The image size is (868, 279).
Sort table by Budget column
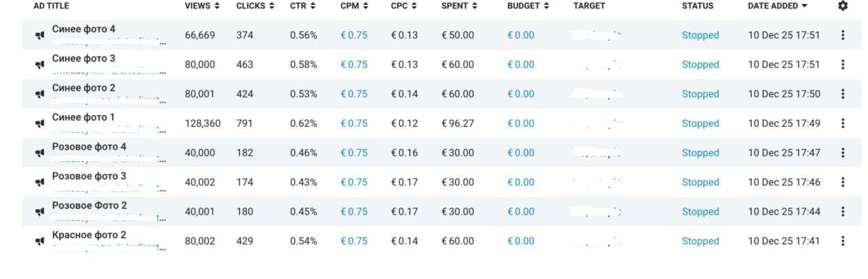tap(528, 5)
